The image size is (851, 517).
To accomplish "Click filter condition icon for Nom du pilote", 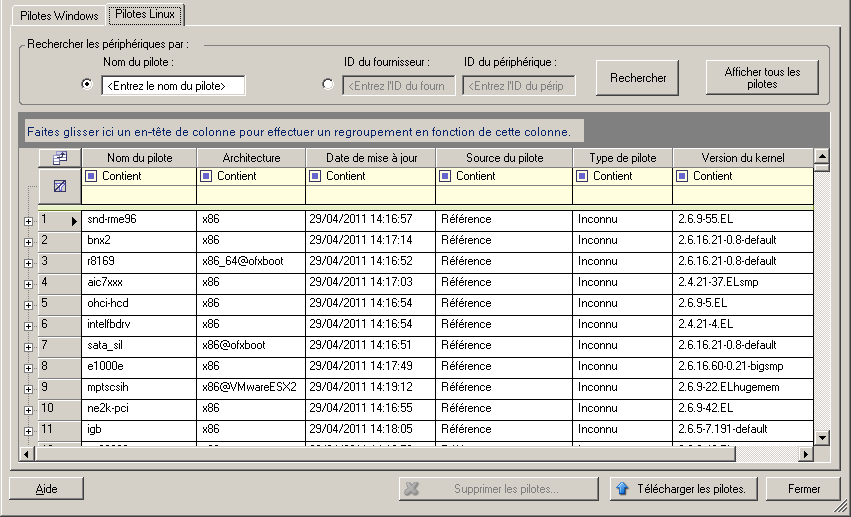I will (92, 176).
